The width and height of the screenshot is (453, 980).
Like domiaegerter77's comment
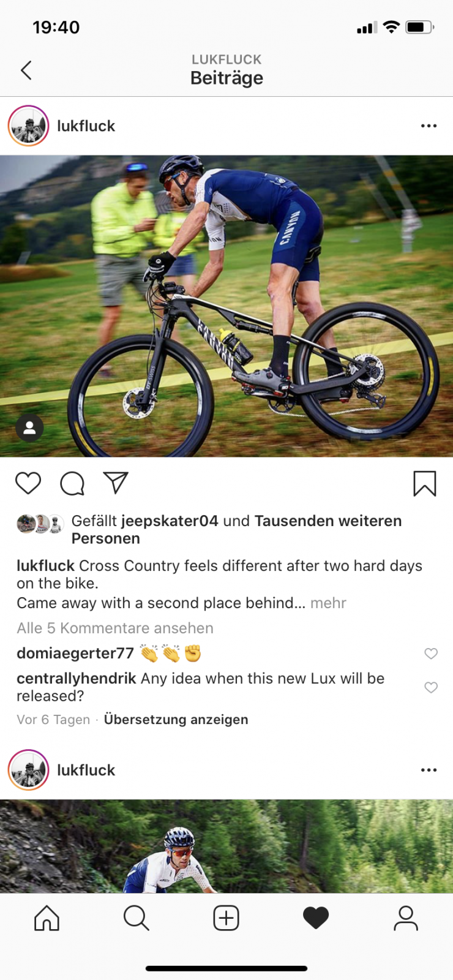tap(431, 654)
